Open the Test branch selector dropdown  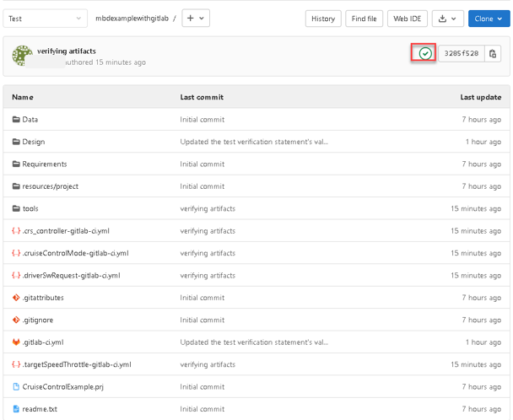[x=46, y=19]
